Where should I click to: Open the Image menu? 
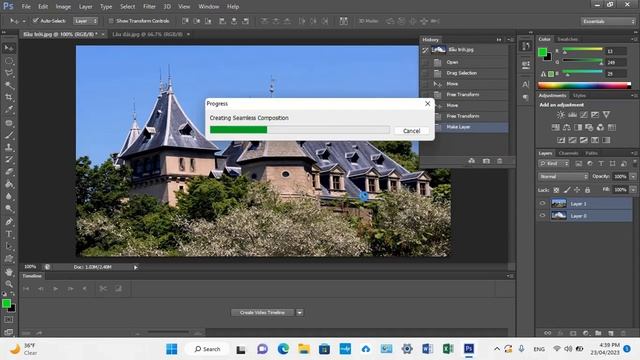tap(63, 7)
